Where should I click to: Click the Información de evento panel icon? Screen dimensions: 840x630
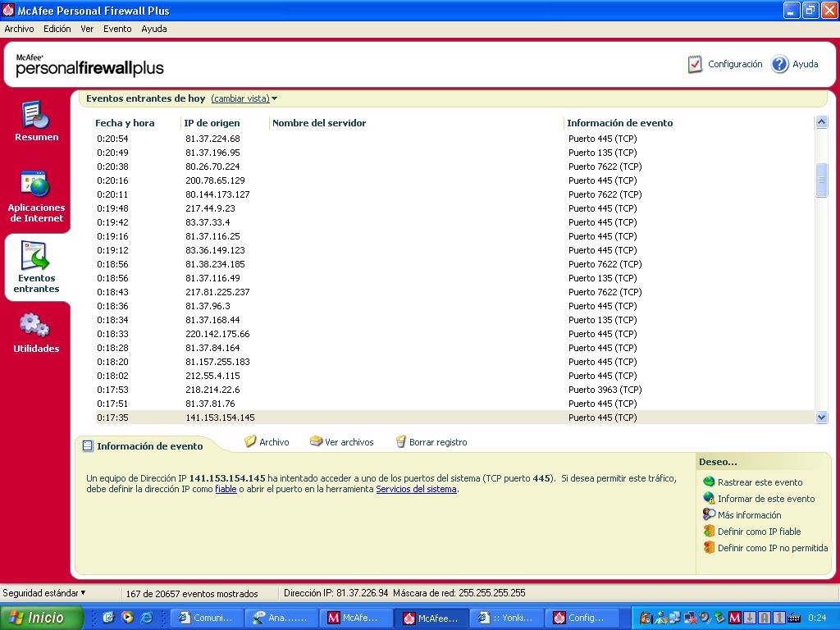(x=88, y=445)
